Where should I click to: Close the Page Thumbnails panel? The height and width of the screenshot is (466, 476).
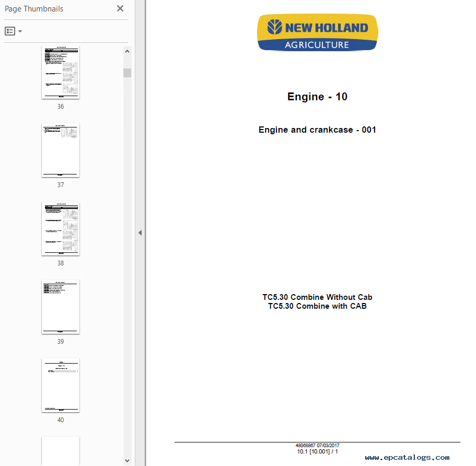point(120,8)
